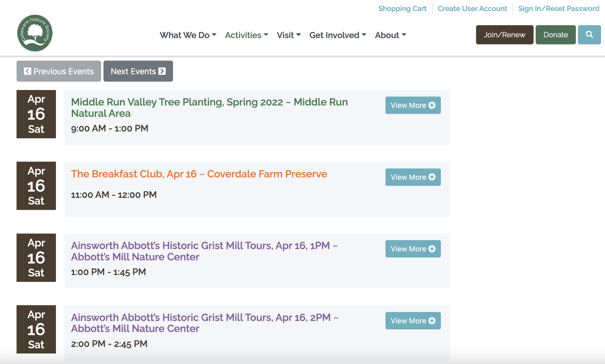This screenshot has width=605, height=364.
Task: Expand the Visit menu
Action: [x=289, y=35]
